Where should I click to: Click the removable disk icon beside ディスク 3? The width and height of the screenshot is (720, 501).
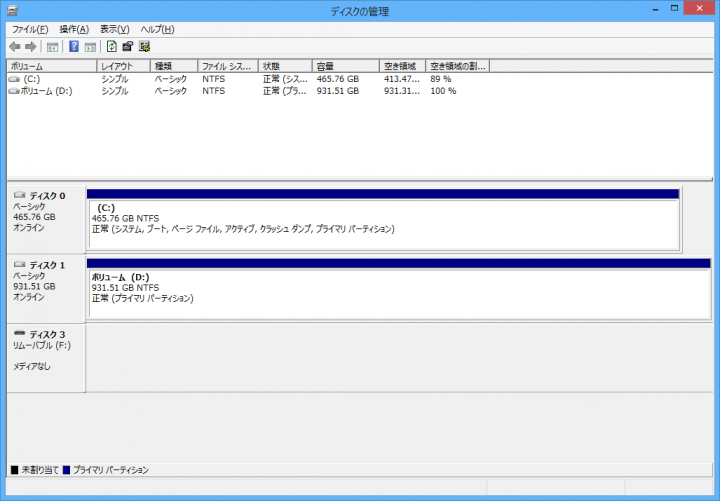tap(20, 333)
